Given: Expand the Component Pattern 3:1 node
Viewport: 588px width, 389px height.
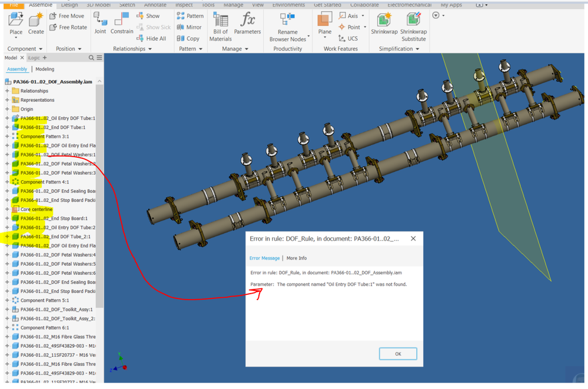Looking at the screenshot, I should pos(6,136).
